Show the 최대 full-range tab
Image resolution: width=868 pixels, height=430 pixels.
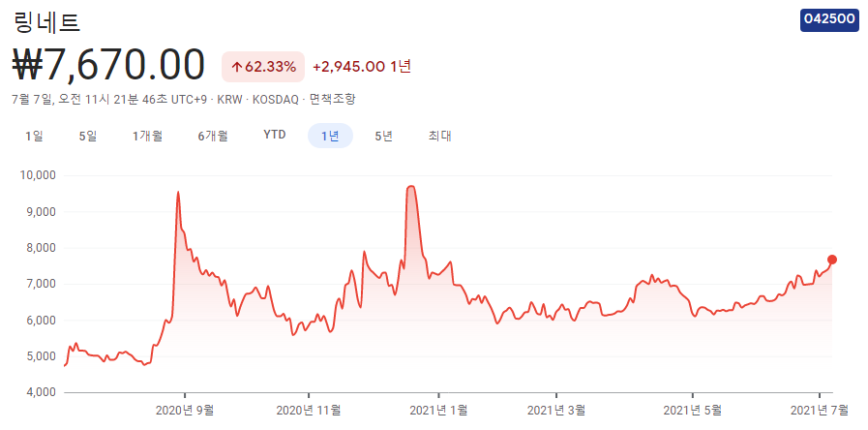click(439, 136)
